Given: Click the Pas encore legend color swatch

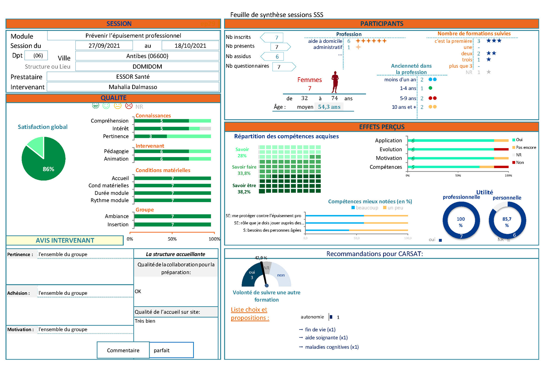Looking at the screenshot, I should coord(514,147).
